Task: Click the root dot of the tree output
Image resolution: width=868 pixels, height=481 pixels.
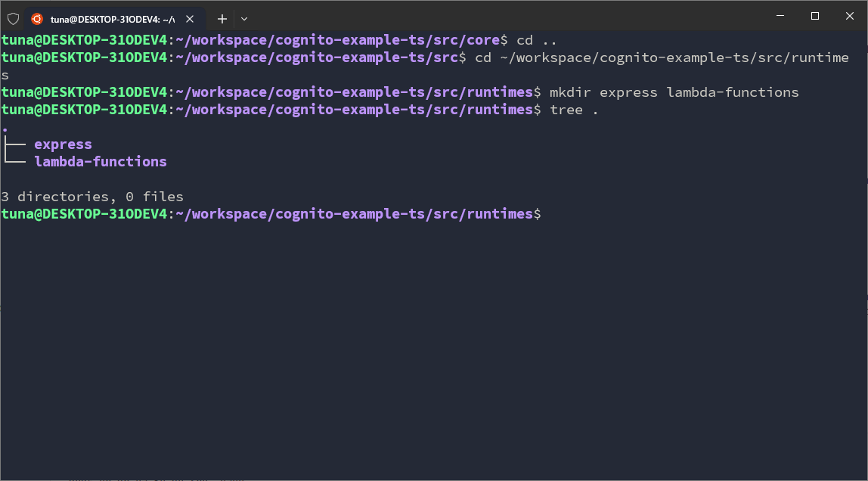Action: (x=5, y=128)
